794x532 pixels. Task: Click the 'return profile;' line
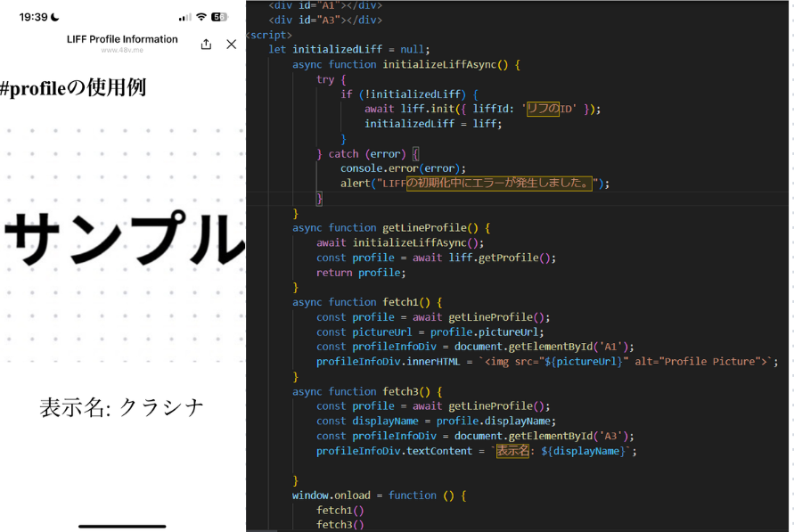point(361,273)
